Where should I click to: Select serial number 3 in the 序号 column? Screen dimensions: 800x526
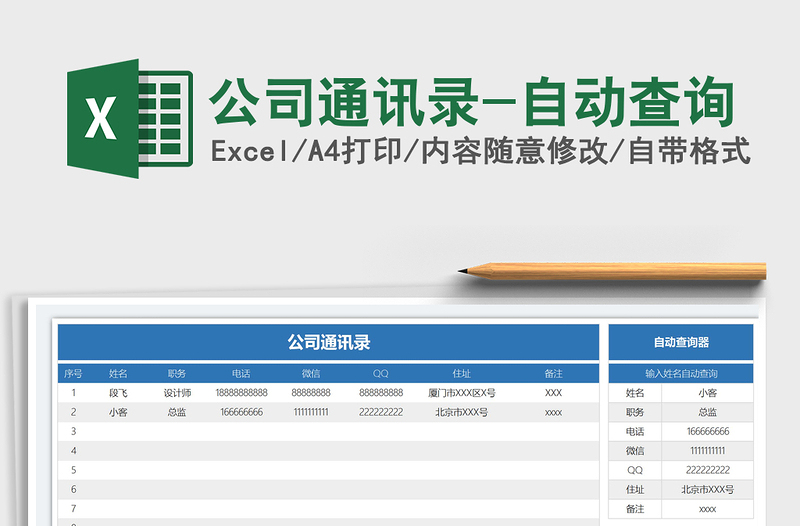coord(73,432)
